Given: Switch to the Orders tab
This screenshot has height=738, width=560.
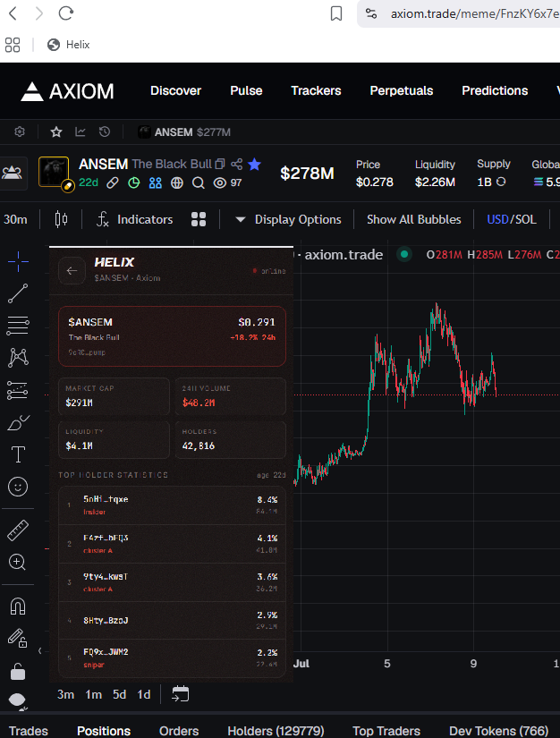Looking at the screenshot, I should (179, 731).
